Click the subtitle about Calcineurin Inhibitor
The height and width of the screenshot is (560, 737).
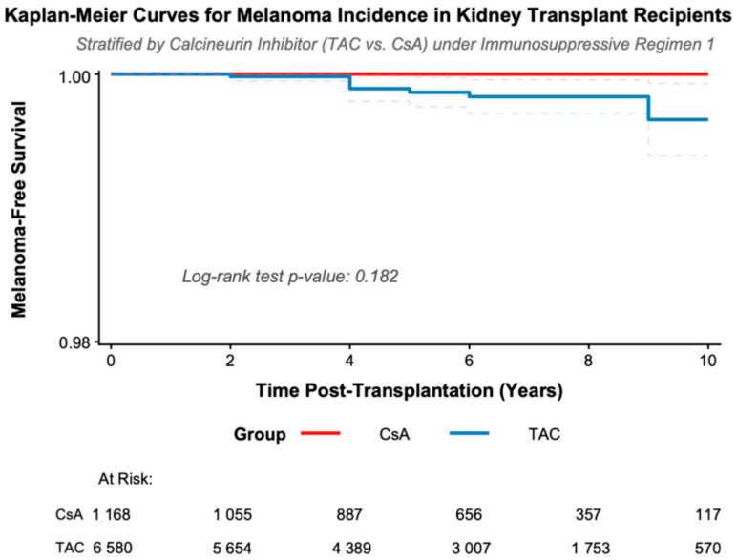(395, 44)
